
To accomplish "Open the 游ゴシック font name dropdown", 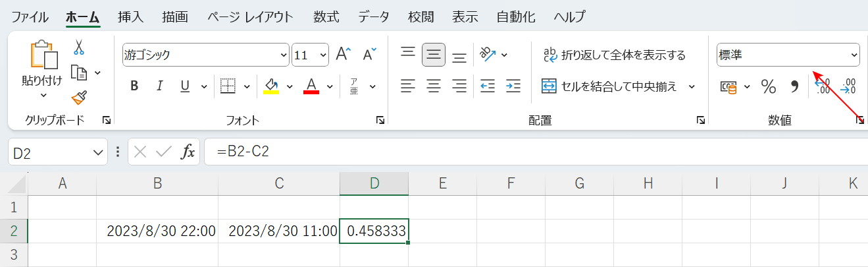I will [284, 55].
